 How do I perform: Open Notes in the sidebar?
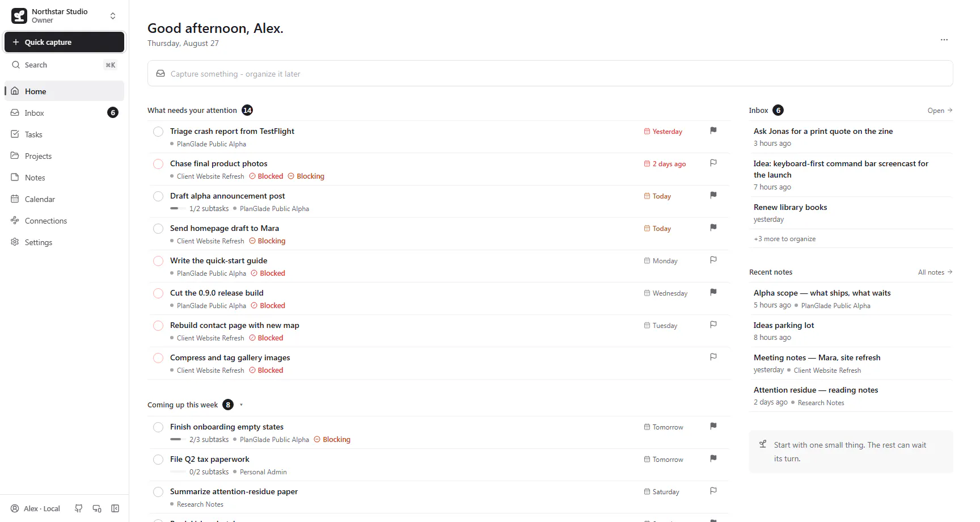tap(64, 177)
